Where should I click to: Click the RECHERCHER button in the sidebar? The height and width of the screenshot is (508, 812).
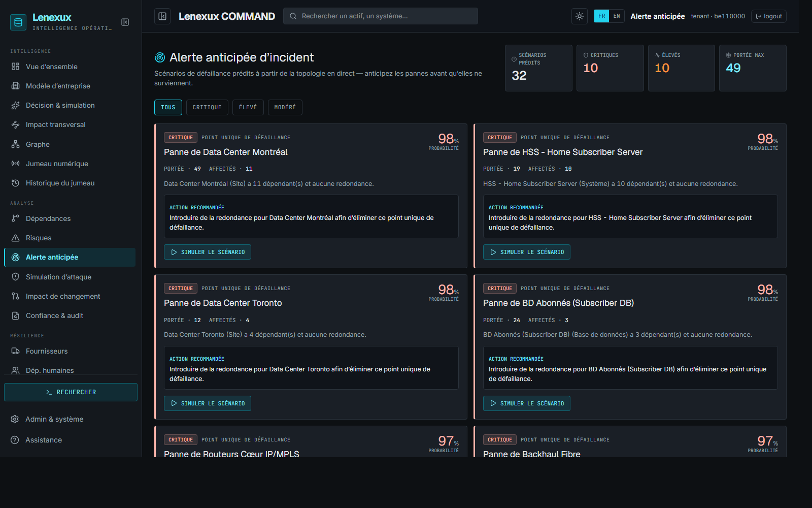pos(71,392)
